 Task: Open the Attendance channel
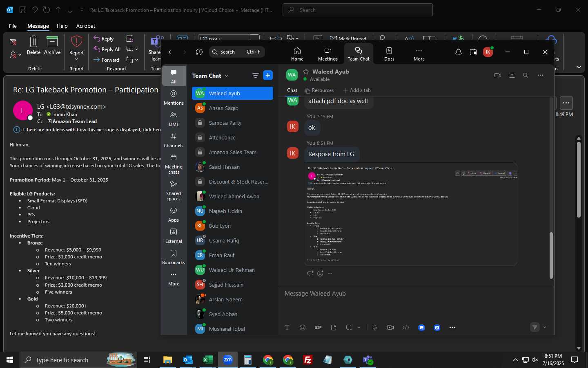coord(232,137)
